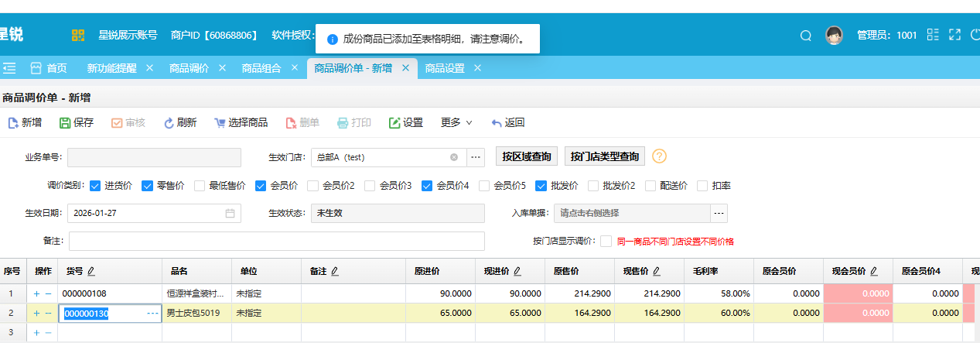Click the QR code icon in header

[x=78, y=35]
